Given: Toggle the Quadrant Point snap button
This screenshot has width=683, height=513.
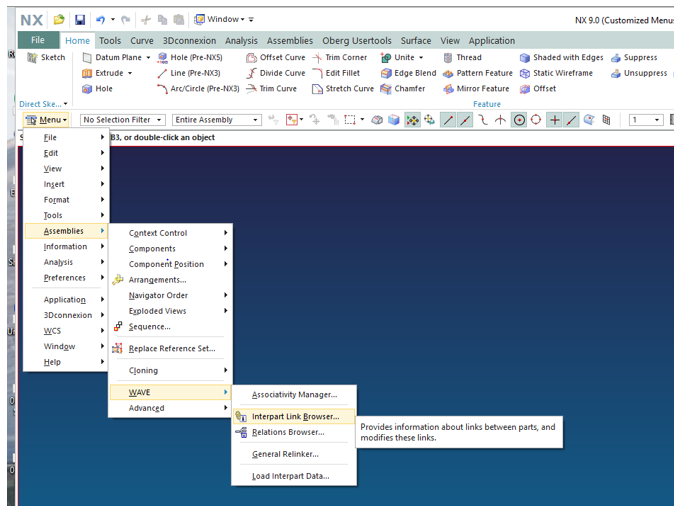Looking at the screenshot, I should (x=536, y=120).
